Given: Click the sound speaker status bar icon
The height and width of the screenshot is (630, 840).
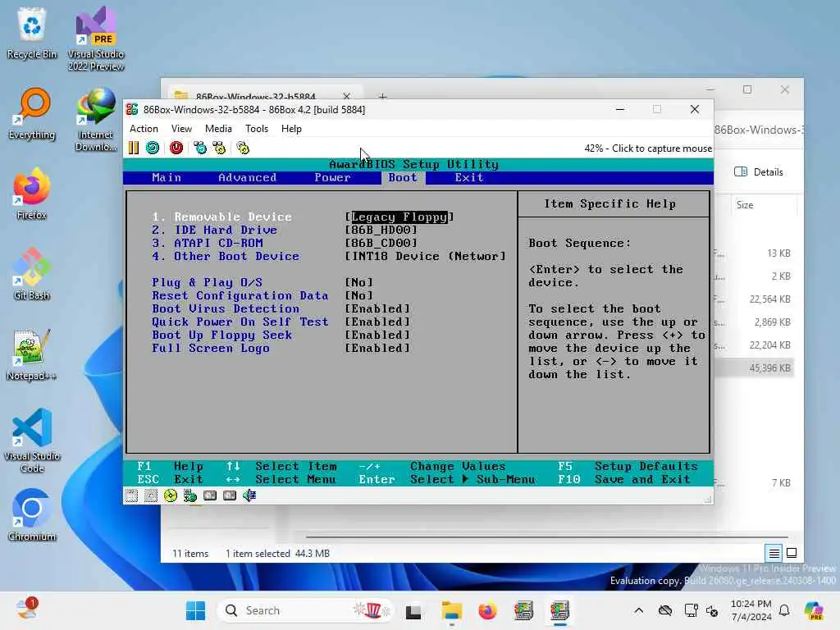Looking at the screenshot, I should point(249,495).
